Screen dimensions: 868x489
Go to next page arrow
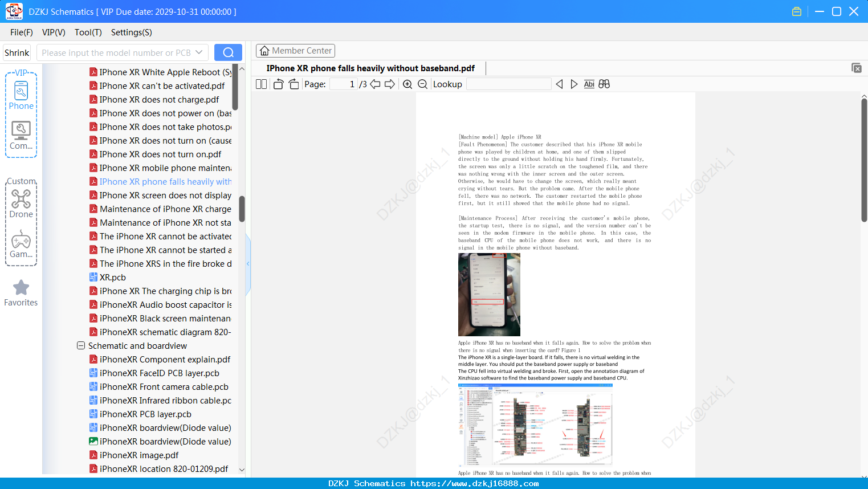[390, 84]
